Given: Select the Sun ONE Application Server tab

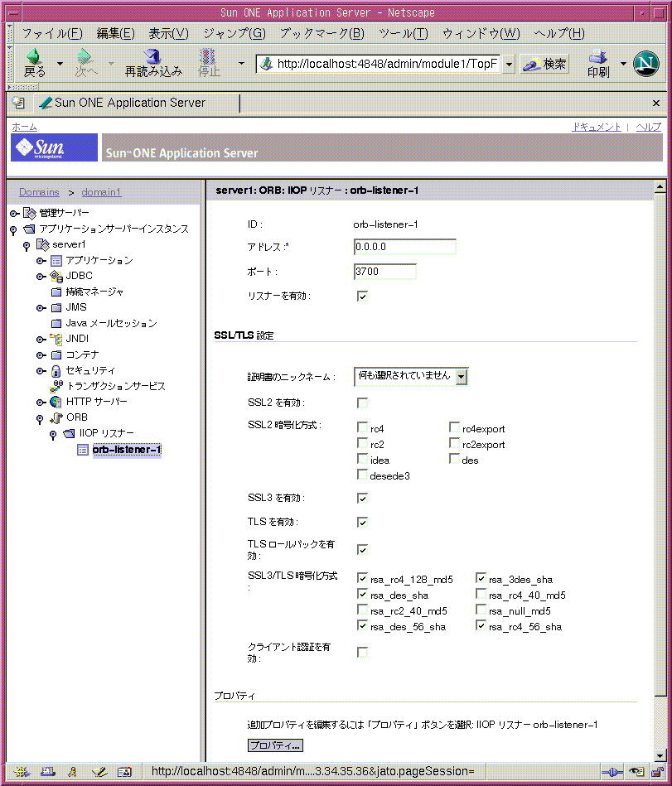Looking at the screenshot, I should point(137,103).
